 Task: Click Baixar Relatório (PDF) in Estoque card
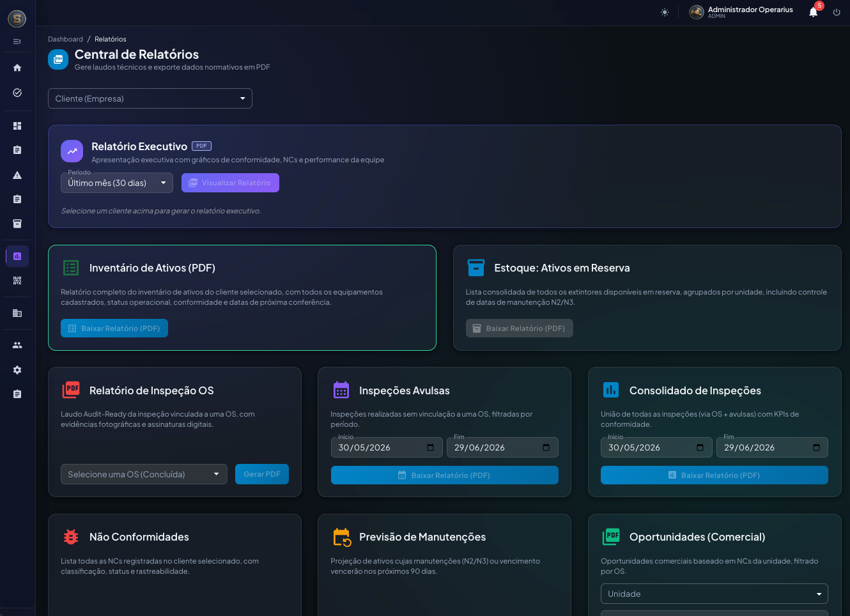(x=520, y=328)
